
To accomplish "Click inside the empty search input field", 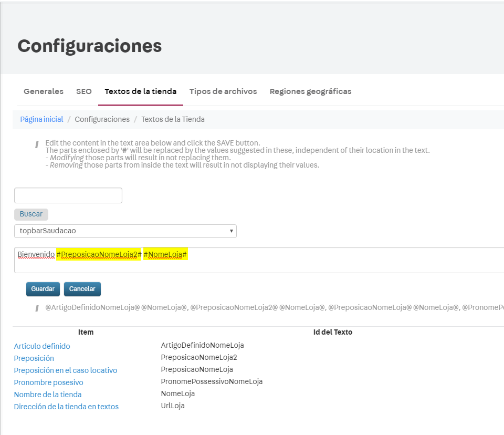I will click(68, 195).
